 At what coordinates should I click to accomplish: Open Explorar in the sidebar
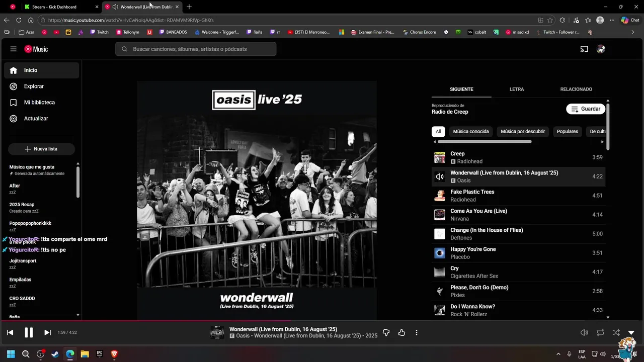(x=42, y=86)
